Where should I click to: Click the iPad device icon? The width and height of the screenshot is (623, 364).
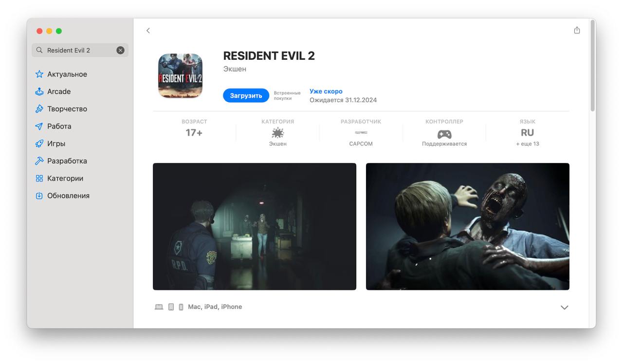[171, 307]
